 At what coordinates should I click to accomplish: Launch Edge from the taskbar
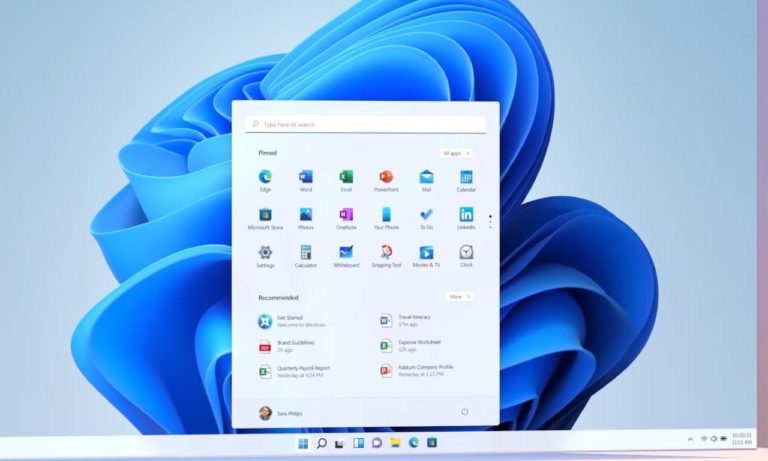click(x=413, y=442)
